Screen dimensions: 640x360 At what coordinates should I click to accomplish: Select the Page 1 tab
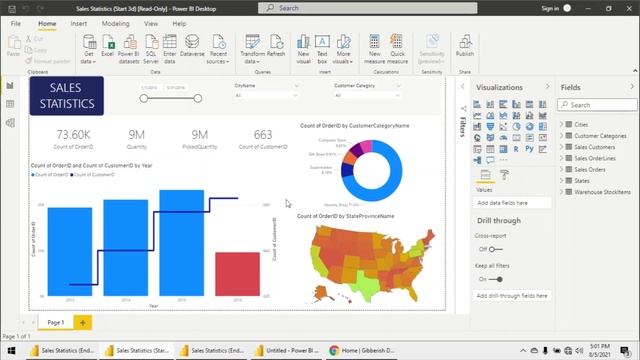tap(56, 322)
